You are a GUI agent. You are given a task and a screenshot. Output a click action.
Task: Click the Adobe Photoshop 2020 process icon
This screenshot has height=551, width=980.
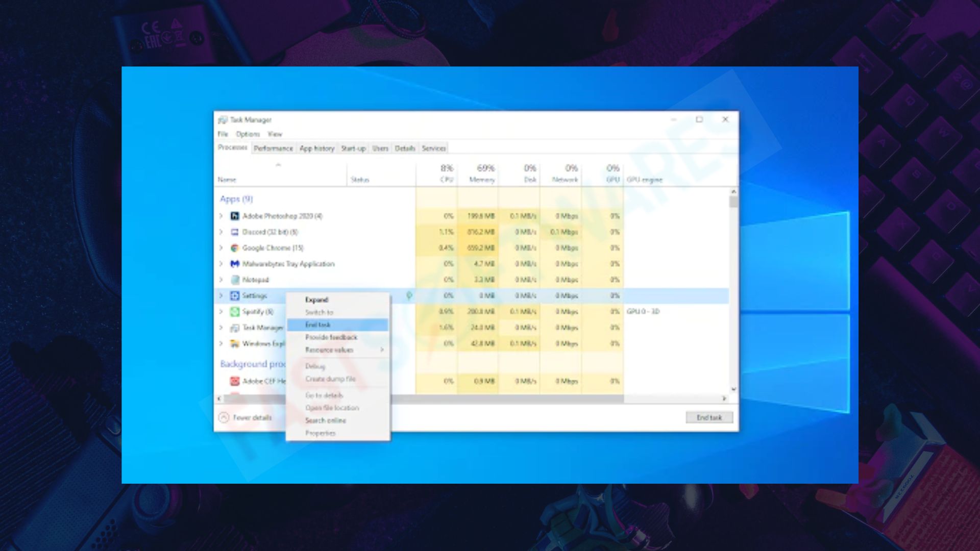(x=235, y=216)
